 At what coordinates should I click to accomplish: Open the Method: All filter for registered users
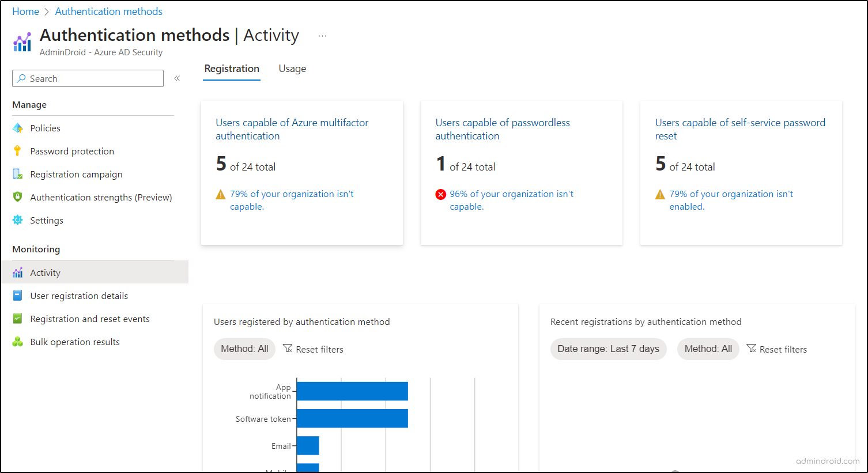244,349
